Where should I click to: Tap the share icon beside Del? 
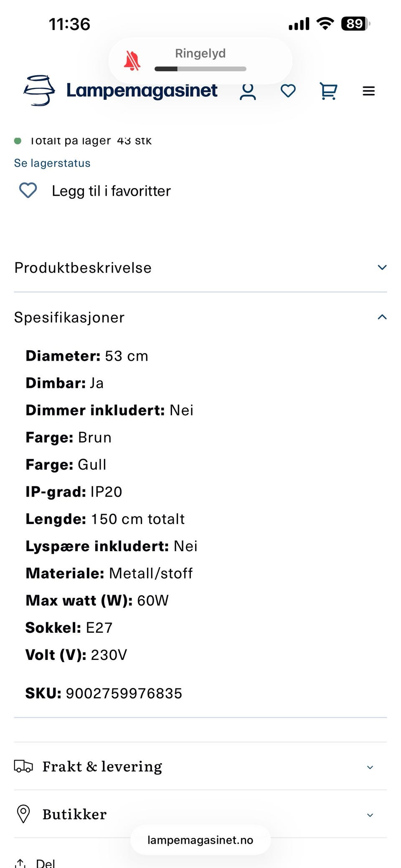coord(20,863)
